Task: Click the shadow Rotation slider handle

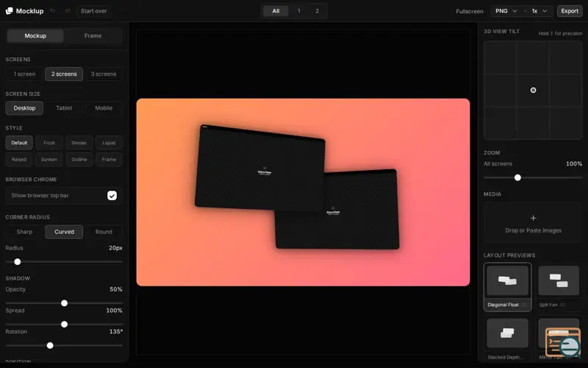Action: [x=50, y=345]
